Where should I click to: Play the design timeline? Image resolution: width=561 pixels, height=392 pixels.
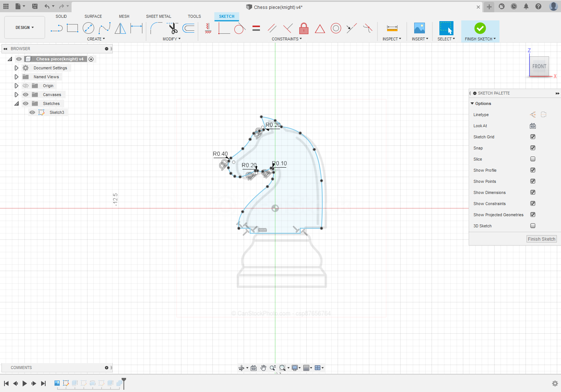(24, 383)
